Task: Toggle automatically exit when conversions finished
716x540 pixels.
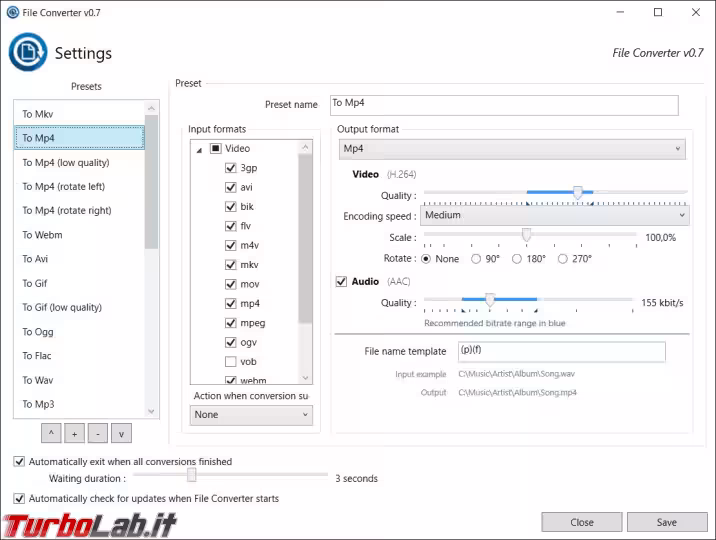Action: [x=19, y=461]
